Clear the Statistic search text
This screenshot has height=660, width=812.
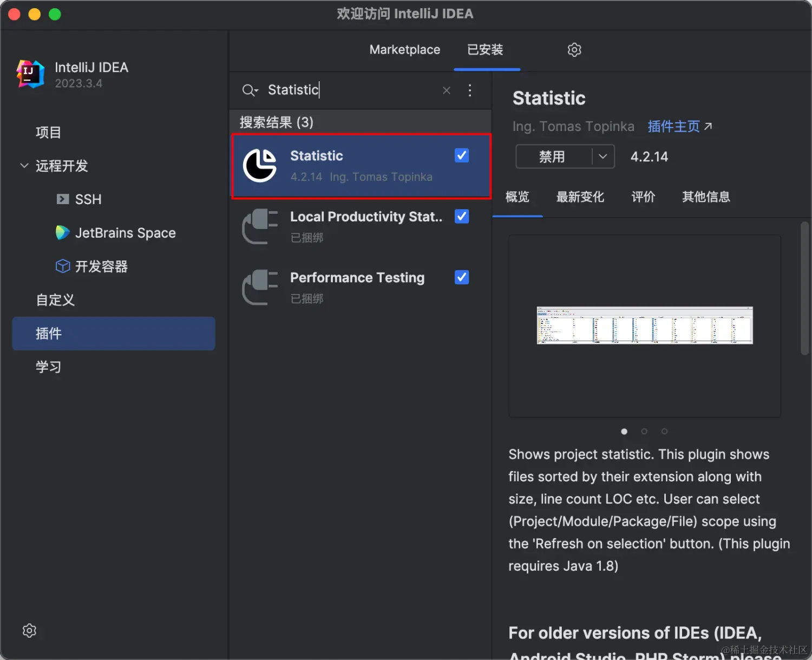pyautogui.click(x=447, y=90)
